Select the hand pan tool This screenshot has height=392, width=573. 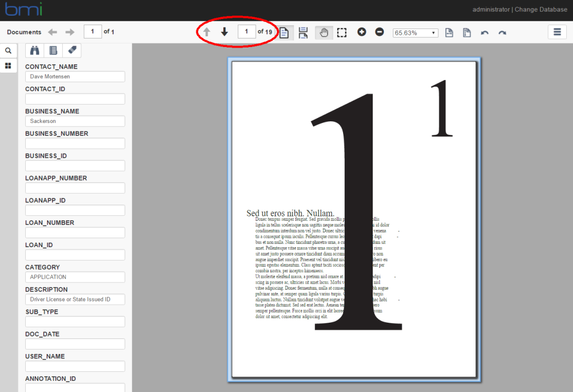pyautogui.click(x=323, y=32)
